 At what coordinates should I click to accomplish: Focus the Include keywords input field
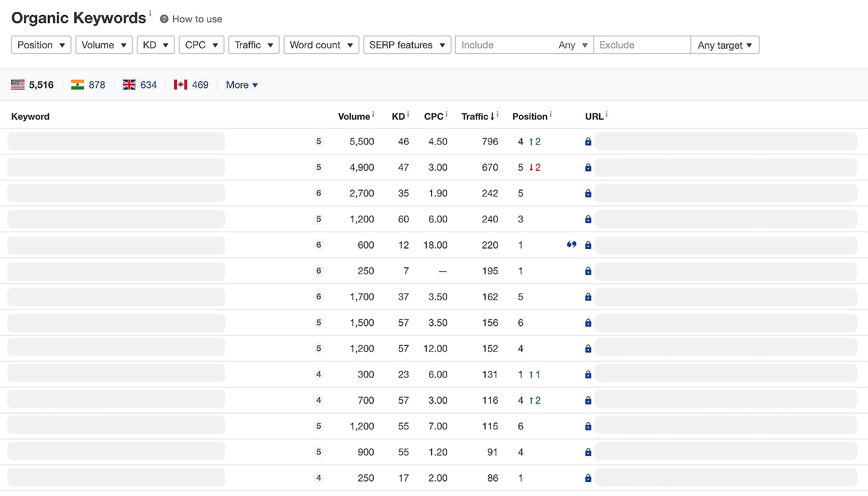[504, 45]
